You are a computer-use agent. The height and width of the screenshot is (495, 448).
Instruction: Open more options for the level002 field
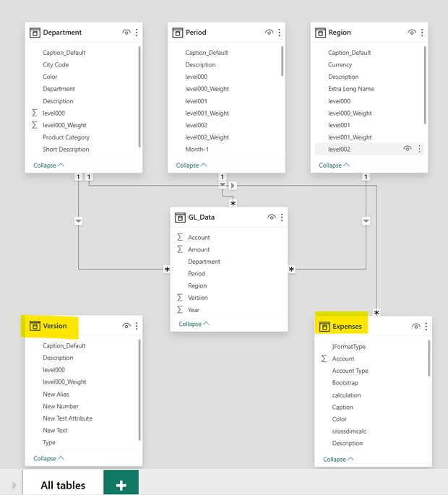tap(419, 149)
